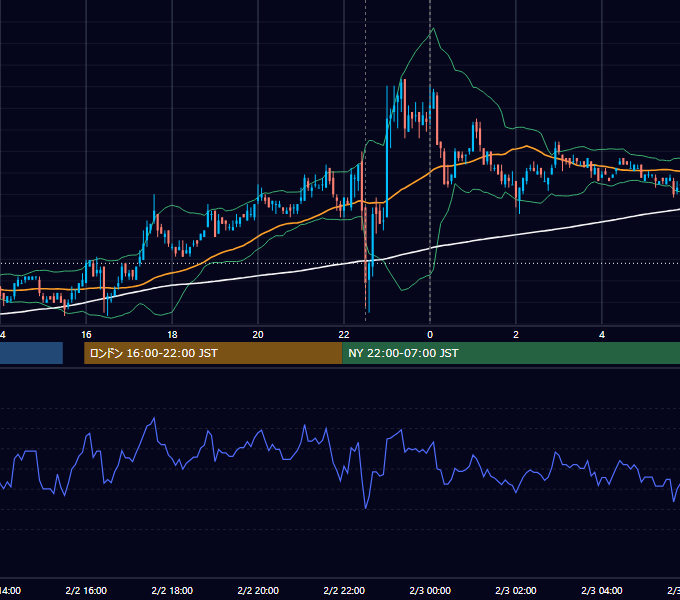This screenshot has height=600, width=680.
Task: Click the '16' hour label on price chart axis
Action: click(x=86, y=335)
